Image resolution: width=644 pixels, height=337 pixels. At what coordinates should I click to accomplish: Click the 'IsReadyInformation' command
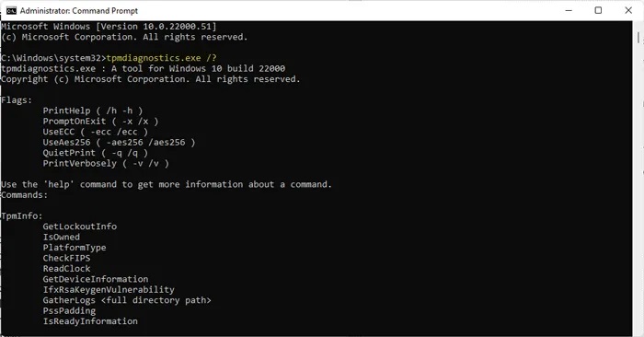pos(90,321)
